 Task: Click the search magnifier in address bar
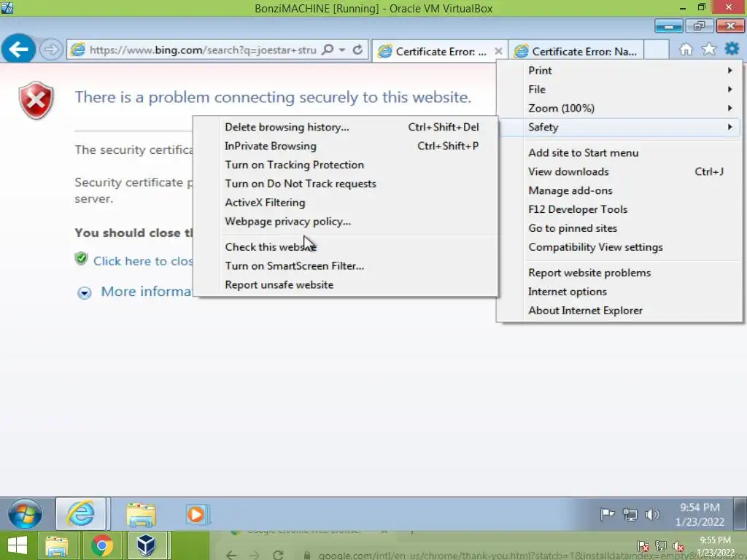tap(328, 50)
